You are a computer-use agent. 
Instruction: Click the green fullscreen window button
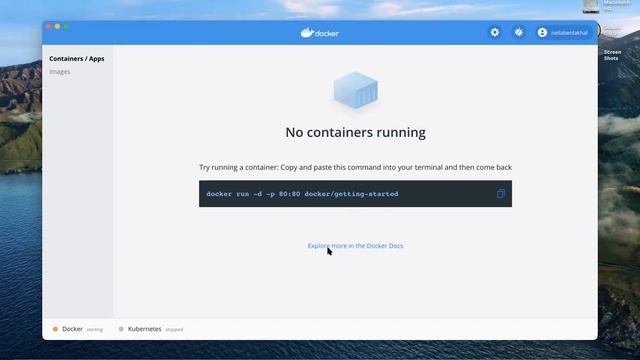(x=67, y=27)
